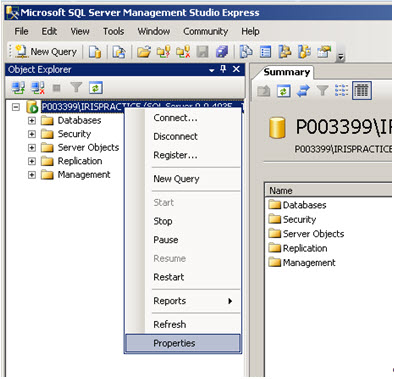Click the SQL Server Compact query icon in the toolbar
This screenshot has width=394, height=379.
coord(119,52)
